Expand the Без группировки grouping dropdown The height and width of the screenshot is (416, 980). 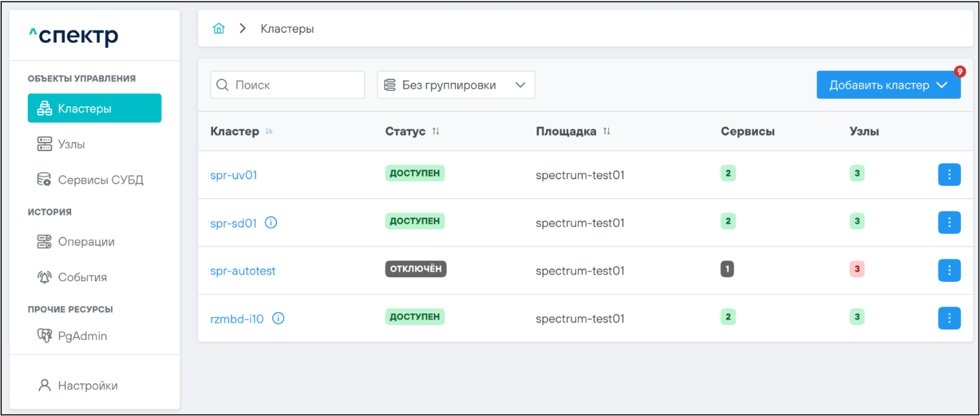point(456,85)
